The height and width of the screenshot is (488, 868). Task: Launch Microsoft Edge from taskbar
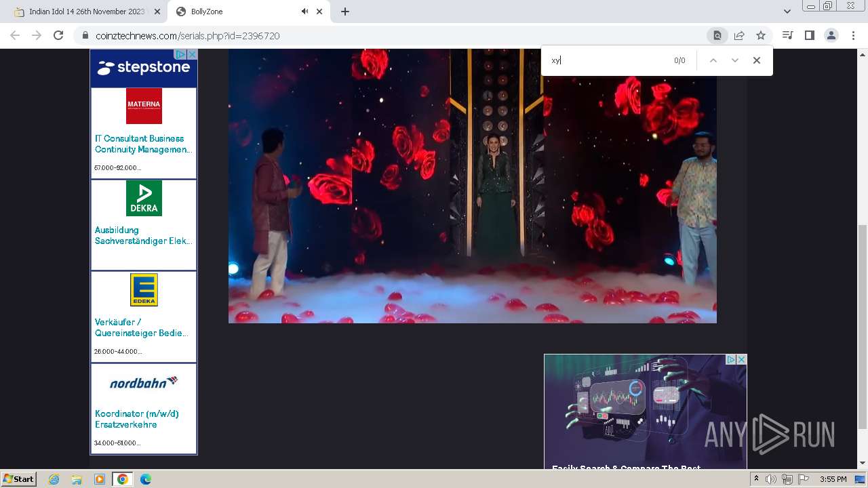coord(146,479)
